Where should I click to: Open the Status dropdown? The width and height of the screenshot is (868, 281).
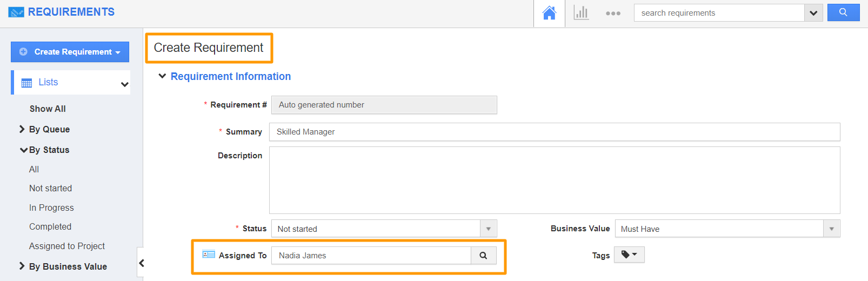point(384,229)
